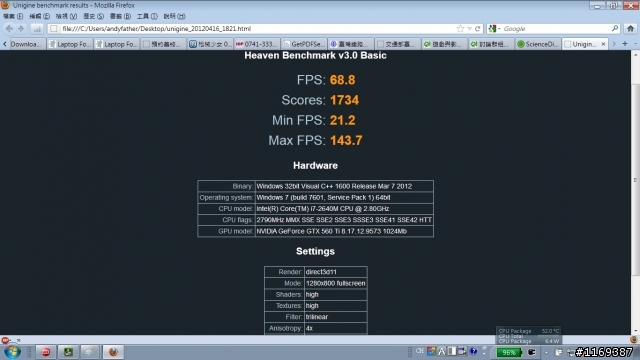Open the Home page with house icon
The image size is (640, 360).
[631, 29]
